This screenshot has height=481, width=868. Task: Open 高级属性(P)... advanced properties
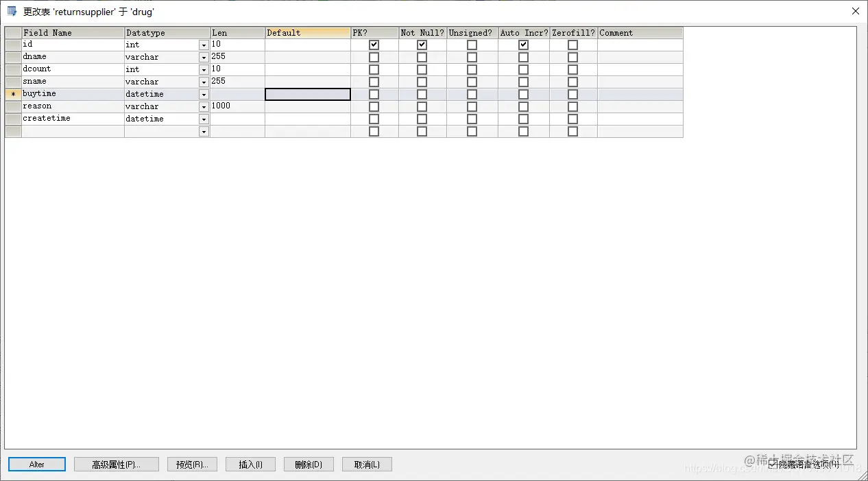tap(117, 465)
